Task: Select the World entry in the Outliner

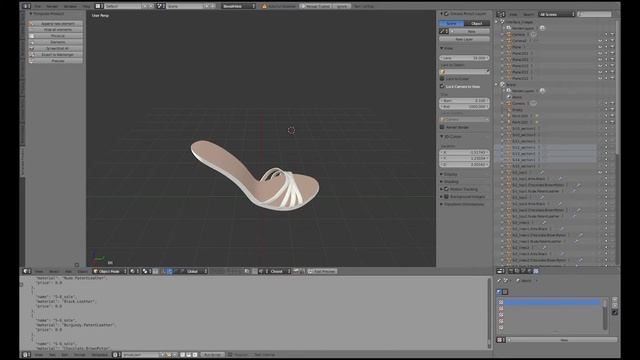Action: tap(517, 97)
